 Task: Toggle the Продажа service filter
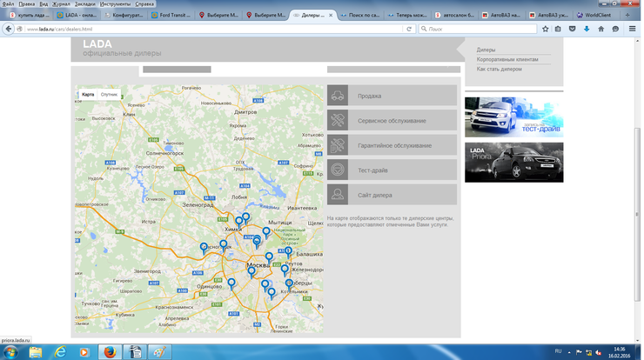[x=392, y=96]
